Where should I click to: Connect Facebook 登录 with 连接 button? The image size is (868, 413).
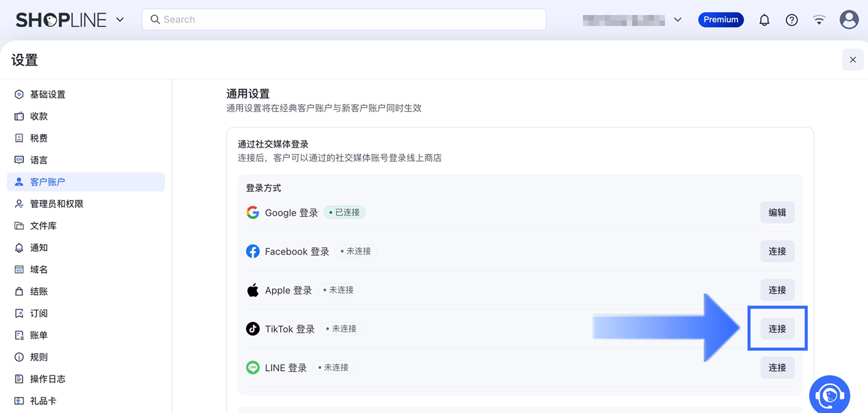pyautogui.click(x=777, y=251)
